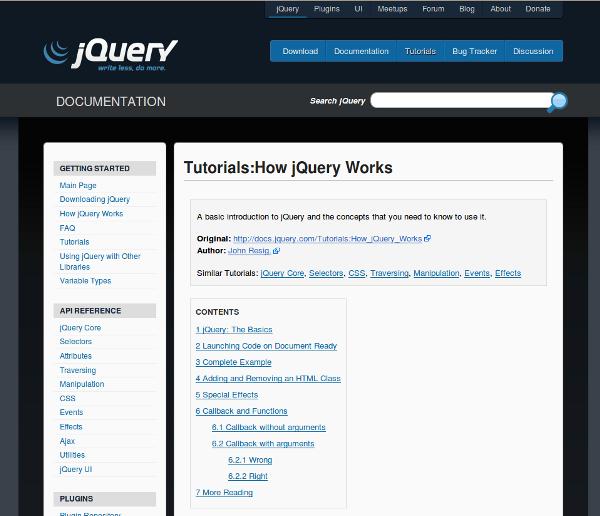This screenshot has height=516, width=600.
Task: Click Downloading jQuery sidebar link
Action: [95, 199]
